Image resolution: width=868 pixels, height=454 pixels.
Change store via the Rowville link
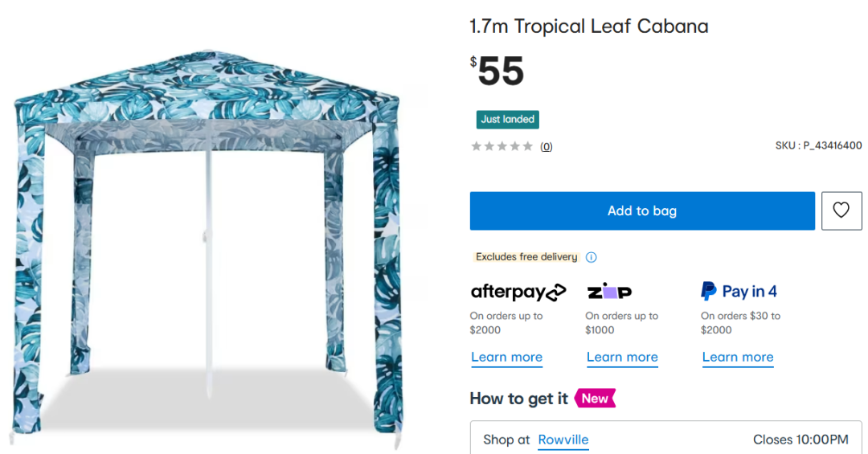coord(563,440)
